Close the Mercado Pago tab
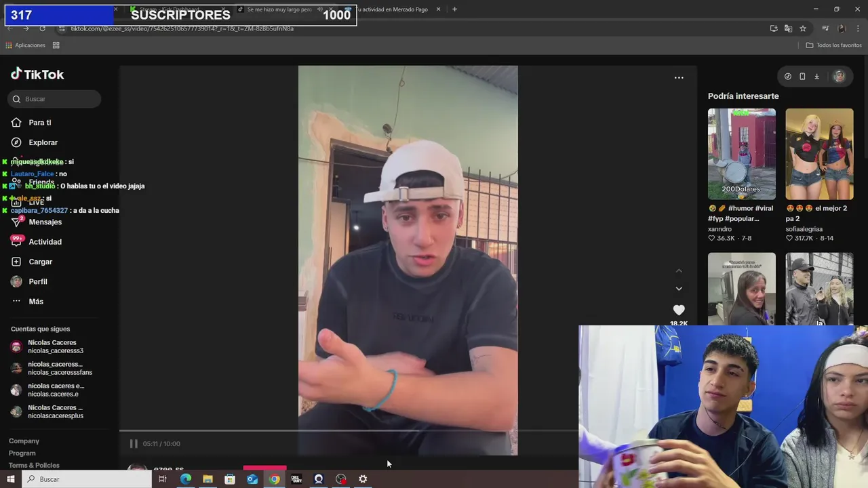Screen dimensions: 868x488 [438, 9]
